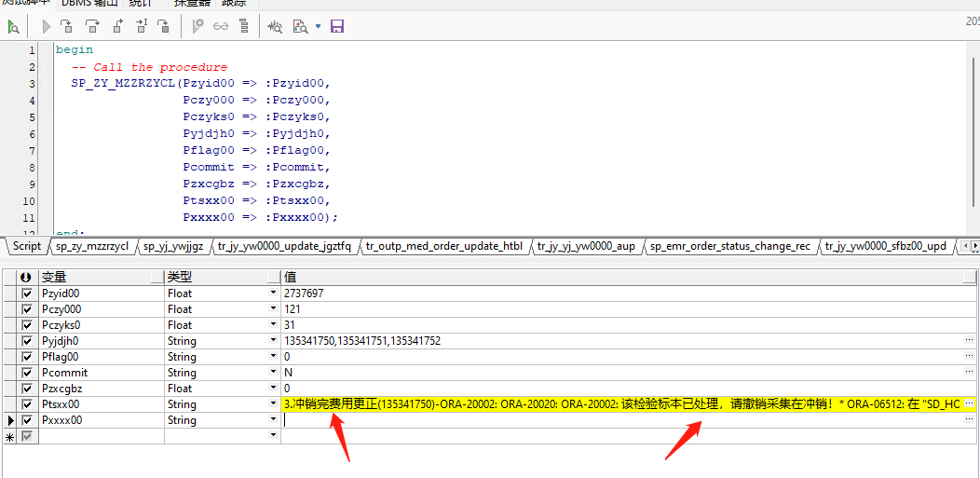
Task: Open the sp_yj_ywjjgz source tab
Action: (x=173, y=247)
